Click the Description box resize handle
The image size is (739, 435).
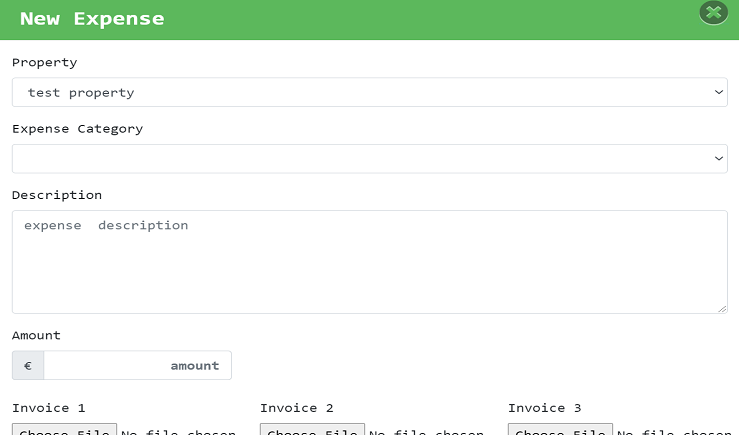pos(722,308)
